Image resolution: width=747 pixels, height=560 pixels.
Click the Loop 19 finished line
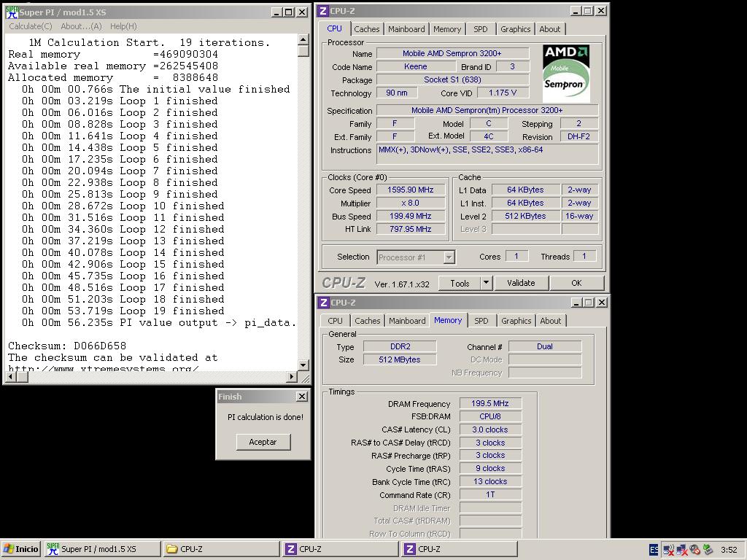pyautogui.click(x=123, y=311)
